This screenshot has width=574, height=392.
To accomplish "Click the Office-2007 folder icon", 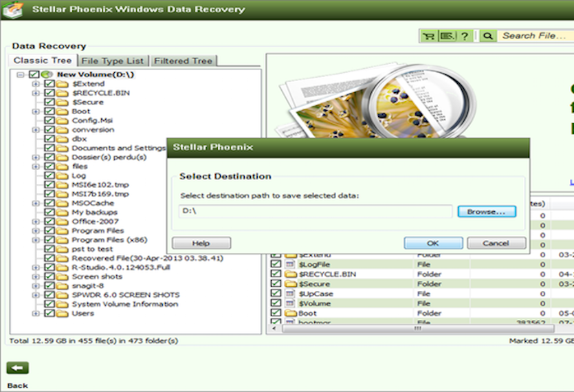I will (63, 221).
